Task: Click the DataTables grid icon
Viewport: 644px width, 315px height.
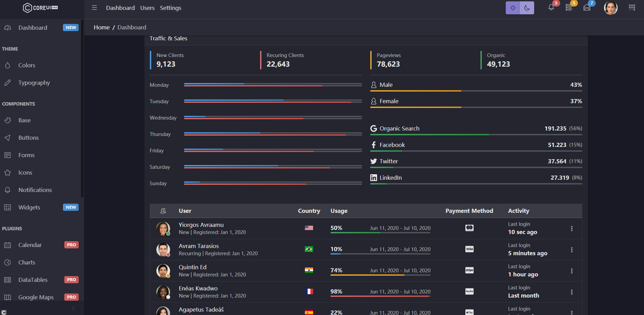Action: (8, 280)
